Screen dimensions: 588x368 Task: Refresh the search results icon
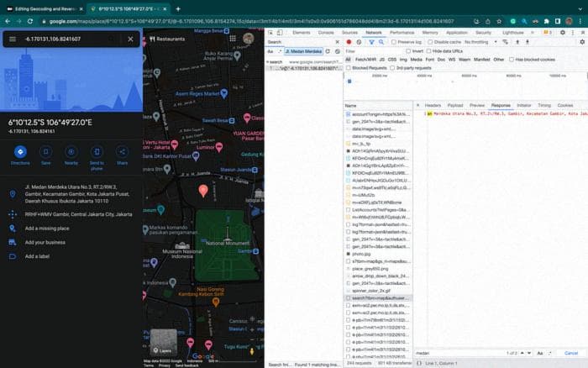click(328, 51)
